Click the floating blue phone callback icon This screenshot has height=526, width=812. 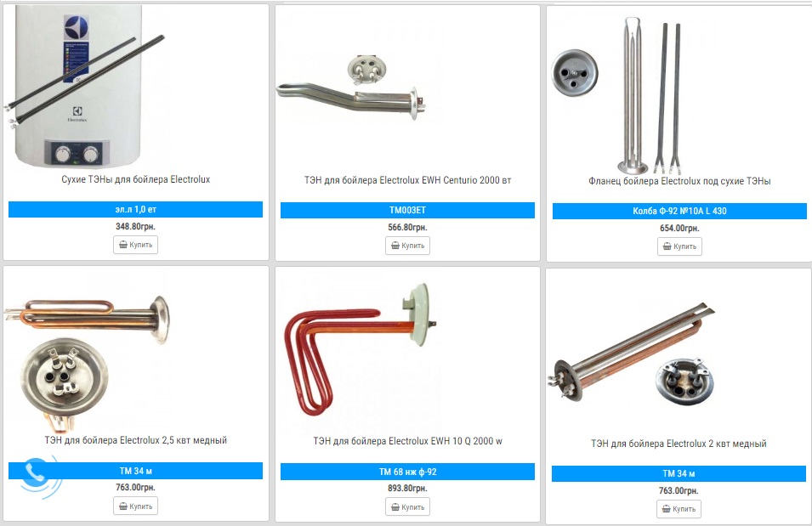pyautogui.click(x=37, y=475)
